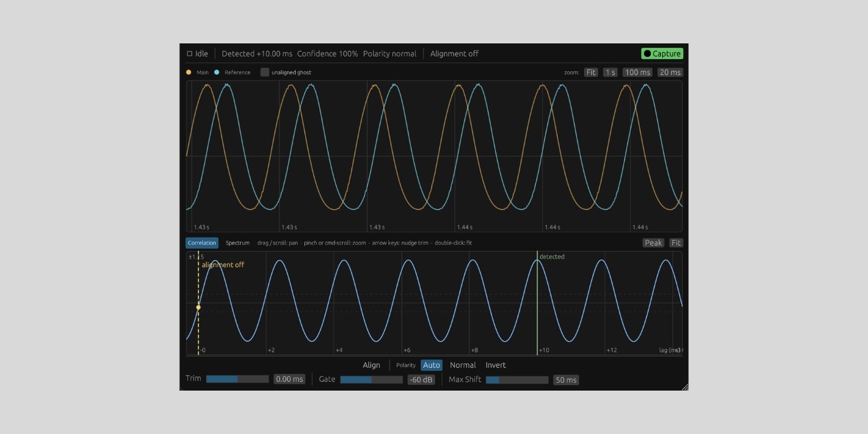Click the Gate slider
This screenshot has height=434, width=868.
(371, 379)
